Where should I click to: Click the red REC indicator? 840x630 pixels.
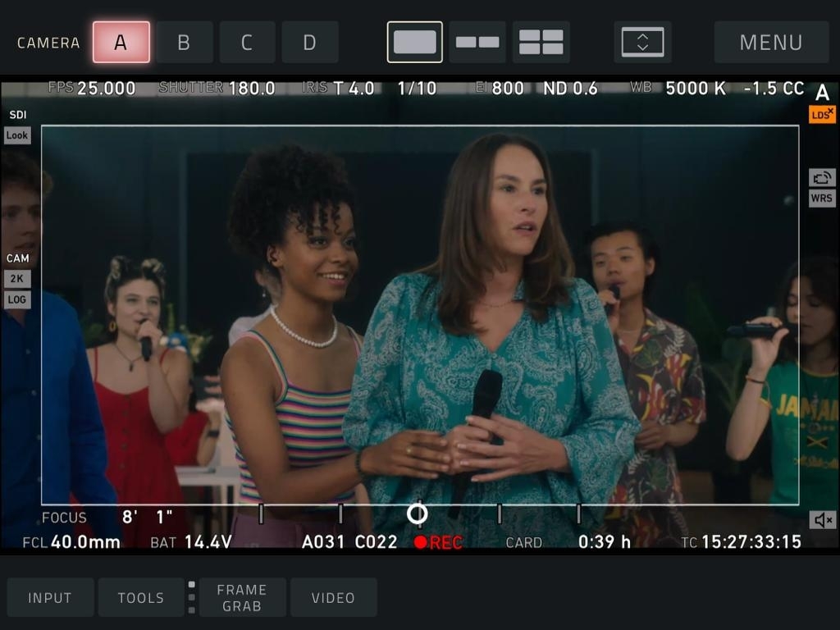pos(438,542)
